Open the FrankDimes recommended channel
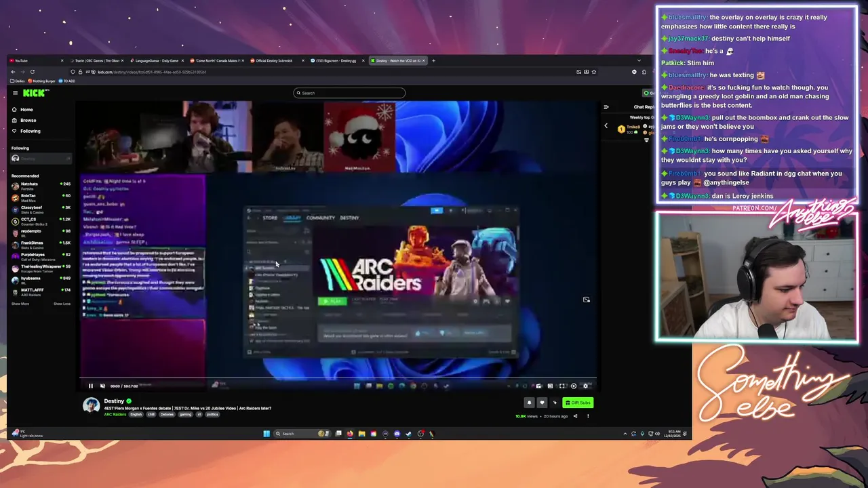The image size is (868, 488). pos(41,244)
